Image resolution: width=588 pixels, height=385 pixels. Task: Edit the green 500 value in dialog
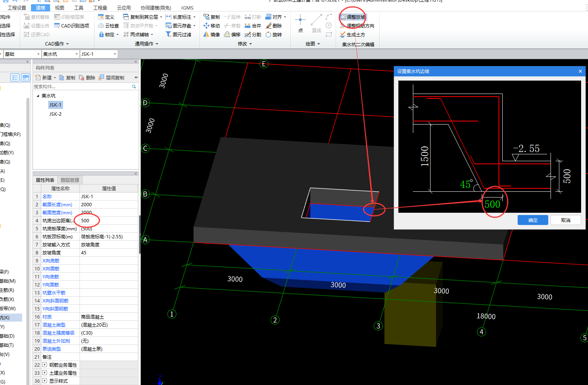click(492, 204)
